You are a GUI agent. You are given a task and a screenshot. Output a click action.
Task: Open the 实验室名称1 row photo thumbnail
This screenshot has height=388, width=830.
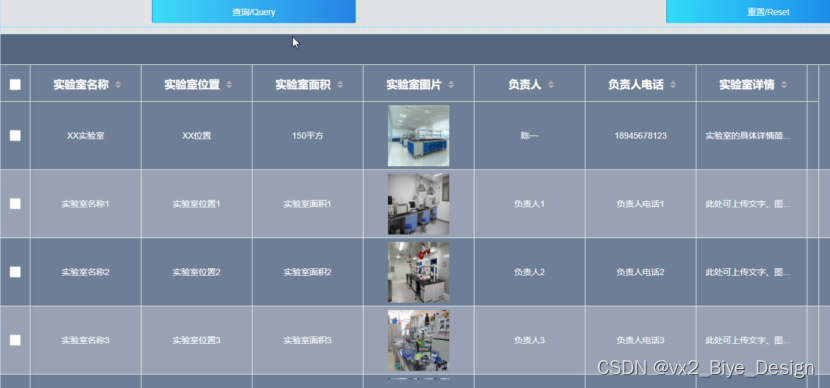pos(418,204)
